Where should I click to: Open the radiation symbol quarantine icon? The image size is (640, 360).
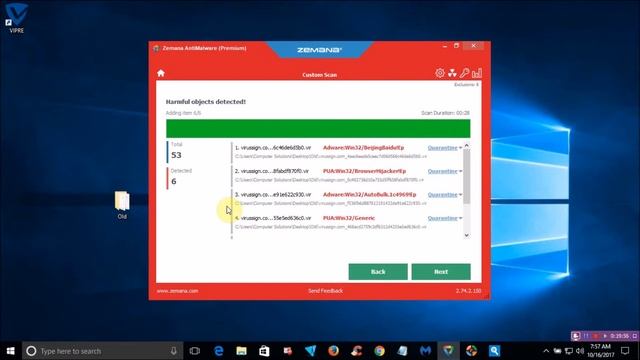click(452, 73)
